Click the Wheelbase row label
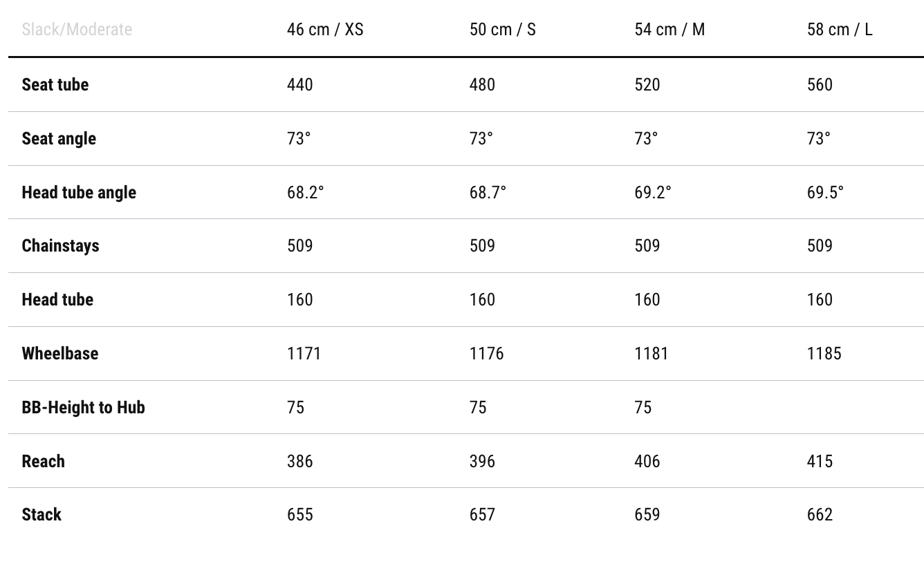 [60, 353]
